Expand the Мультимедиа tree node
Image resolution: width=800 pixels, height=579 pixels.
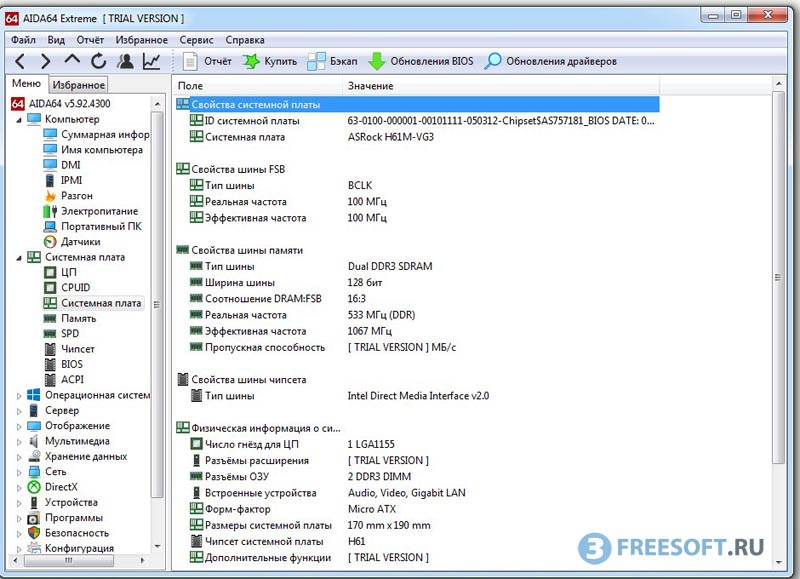click(x=19, y=442)
